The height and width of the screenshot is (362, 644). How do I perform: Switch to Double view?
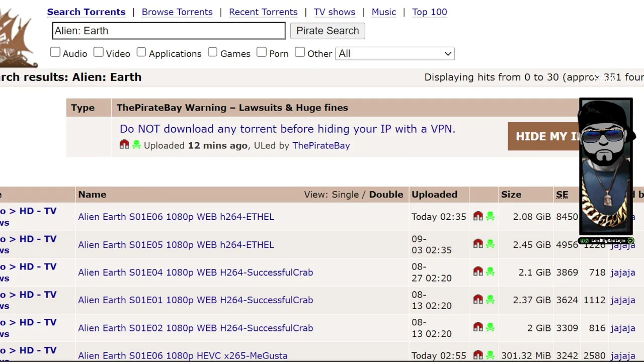[x=386, y=195]
